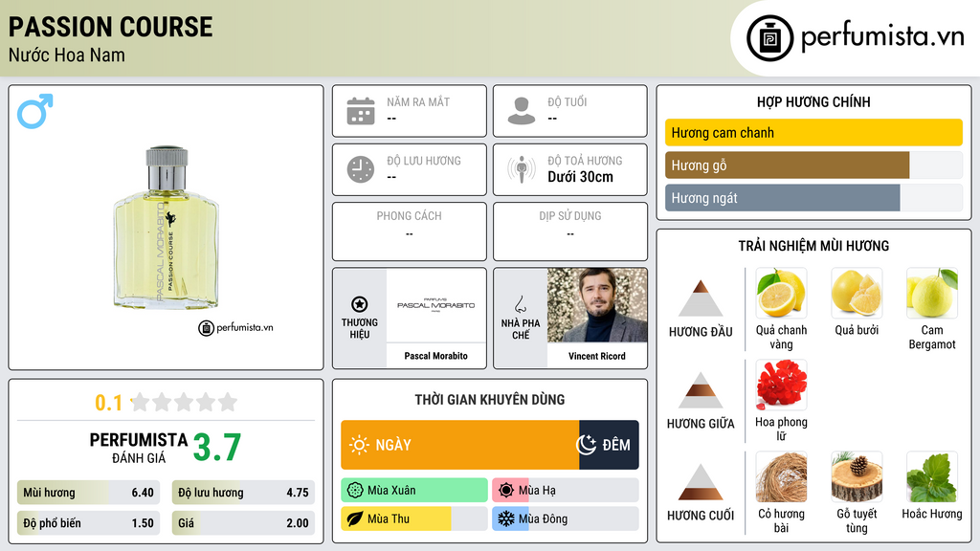980x551 pixels.
Task: Click the Độ lưu hương 4.75 rating bar
Action: (x=243, y=493)
